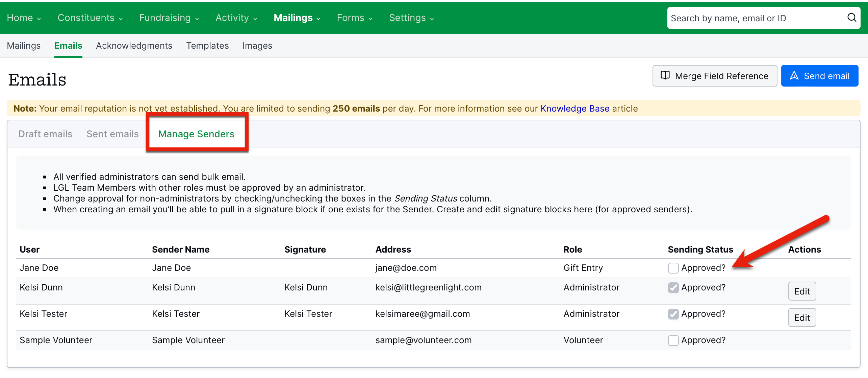The width and height of the screenshot is (868, 378).
Task: Switch to the Draft emails tab
Action: [x=45, y=134]
